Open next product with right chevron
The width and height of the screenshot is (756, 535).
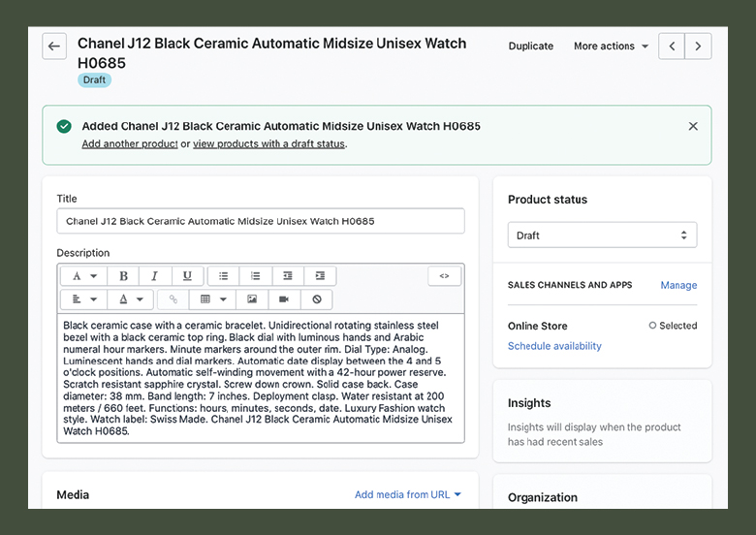(698, 47)
